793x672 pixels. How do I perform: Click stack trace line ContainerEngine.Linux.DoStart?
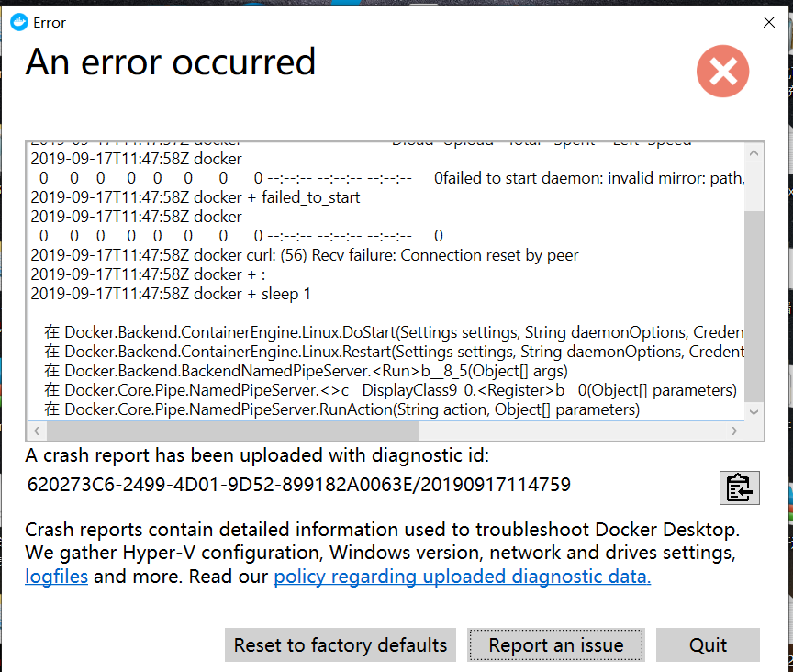pyautogui.click(x=394, y=332)
